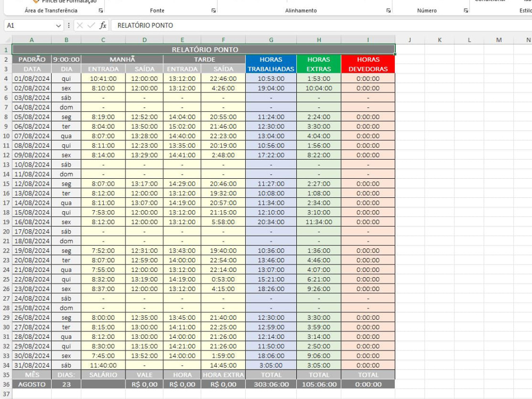Select worked hours 15:21:00
532x399 pixels.
click(271, 279)
